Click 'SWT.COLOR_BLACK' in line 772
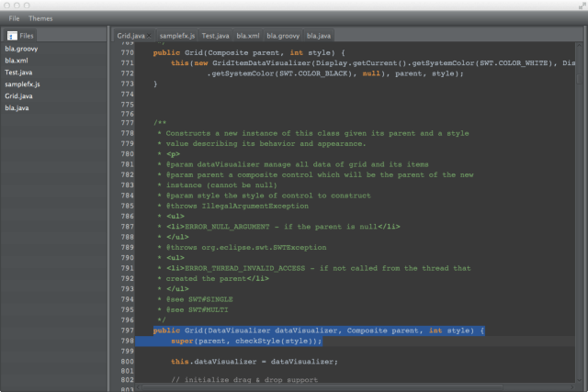Viewport: 588px width, 392px height. coord(313,73)
